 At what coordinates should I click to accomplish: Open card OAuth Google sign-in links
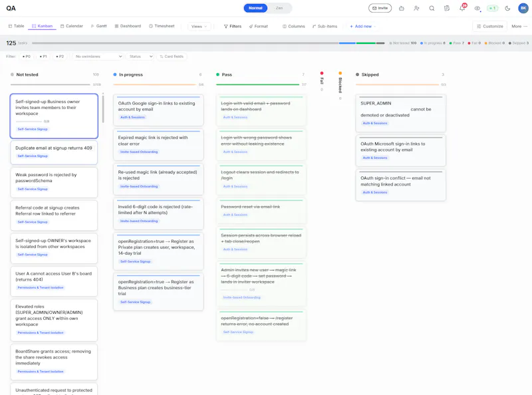click(x=158, y=110)
